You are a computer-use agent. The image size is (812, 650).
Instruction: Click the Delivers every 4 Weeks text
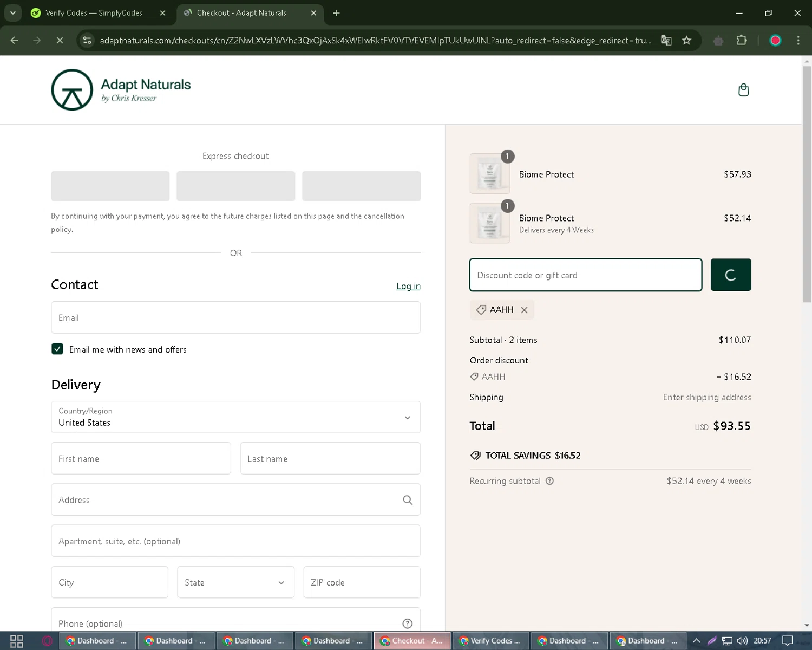click(556, 230)
